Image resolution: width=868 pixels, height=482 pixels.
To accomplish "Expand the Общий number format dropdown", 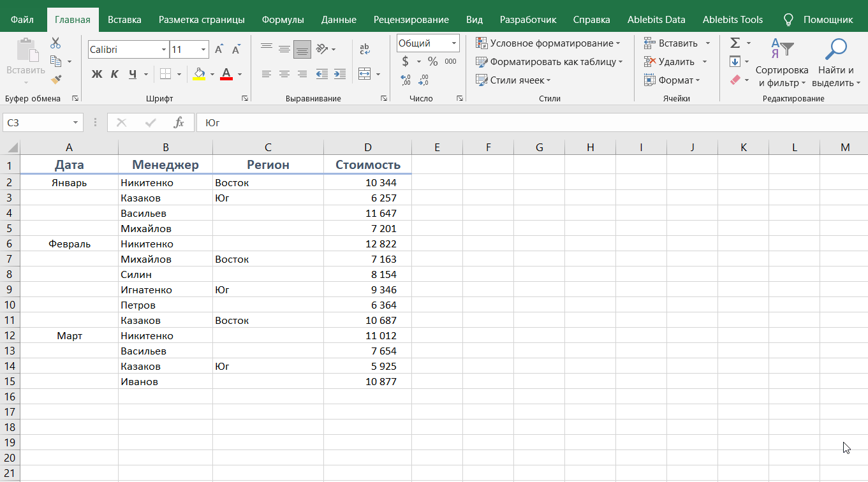I will click(x=454, y=43).
